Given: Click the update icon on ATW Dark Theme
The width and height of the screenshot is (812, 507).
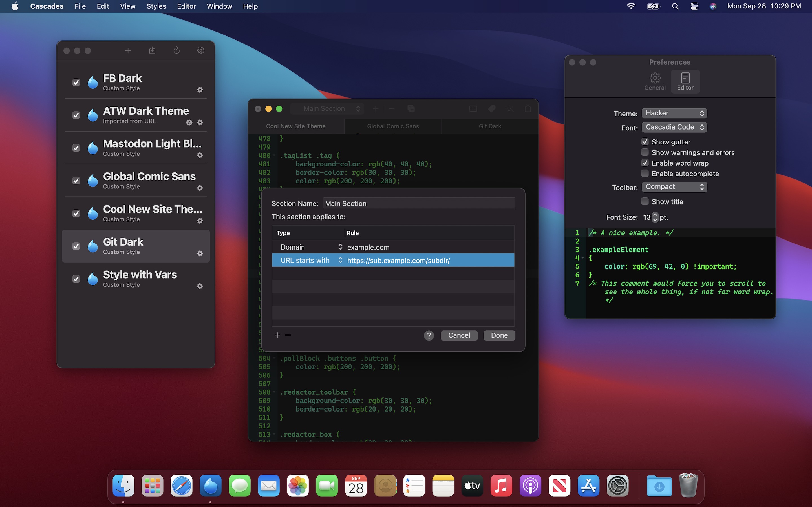Looking at the screenshot, I should [189, 123].
